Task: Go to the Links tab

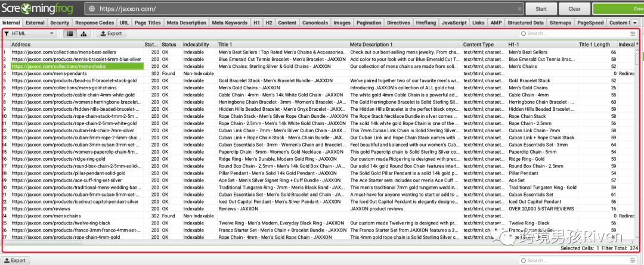Action: [478, 23]
